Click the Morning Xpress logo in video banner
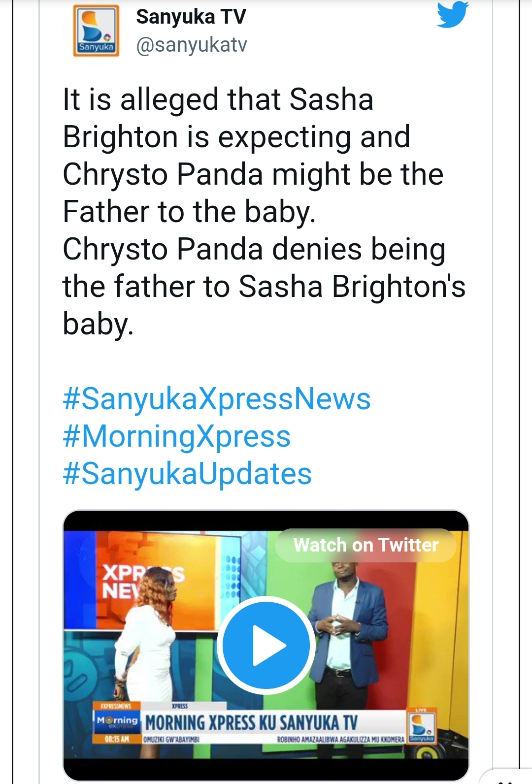Viewport: 532px width, 784px height. point(117,721)
